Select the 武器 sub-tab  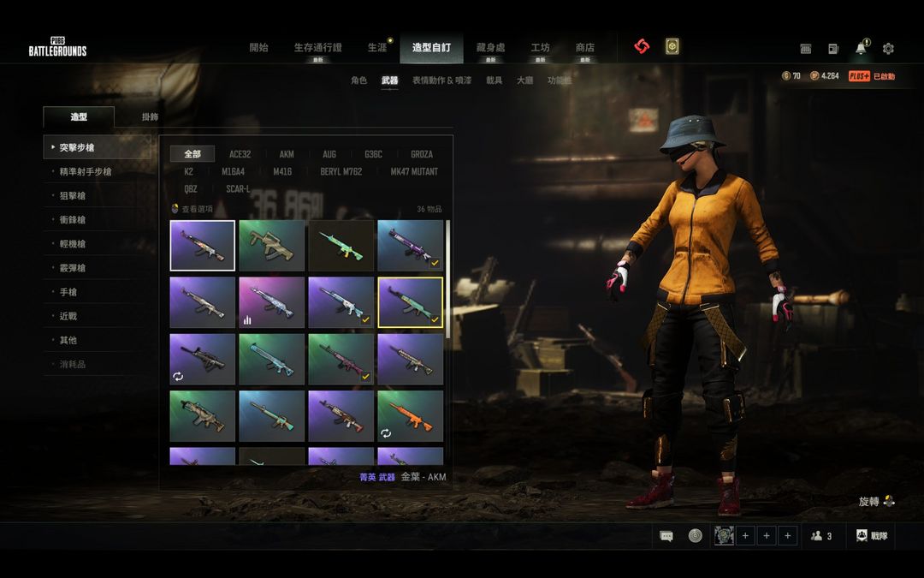(x=389, y=80)
